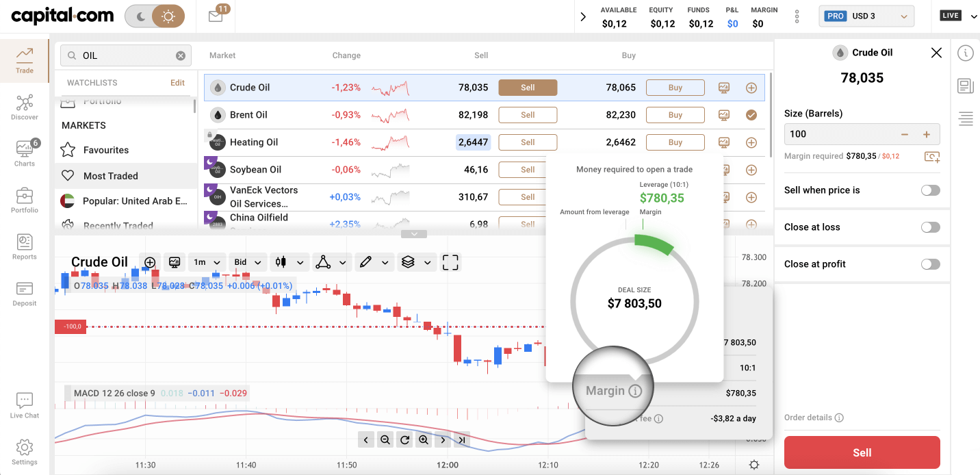The width and height of the screenshot is (980, 475).
Task: Open the inbox with 11 notifications
Action: pyautogui.click(x=216, y=16)
